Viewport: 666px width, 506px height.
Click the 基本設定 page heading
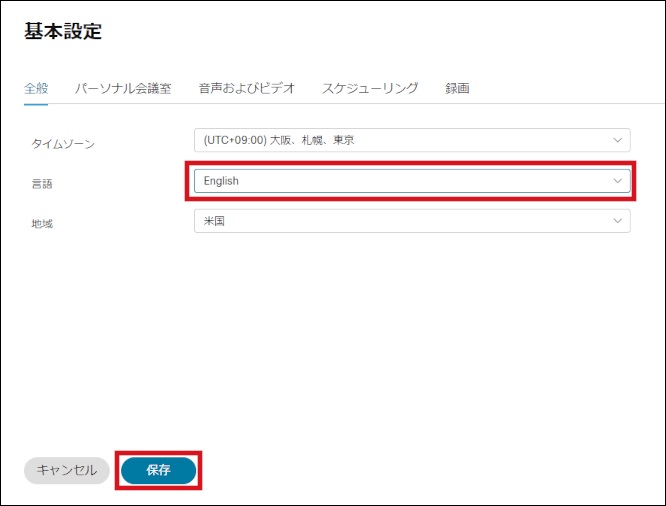(62, 31)
